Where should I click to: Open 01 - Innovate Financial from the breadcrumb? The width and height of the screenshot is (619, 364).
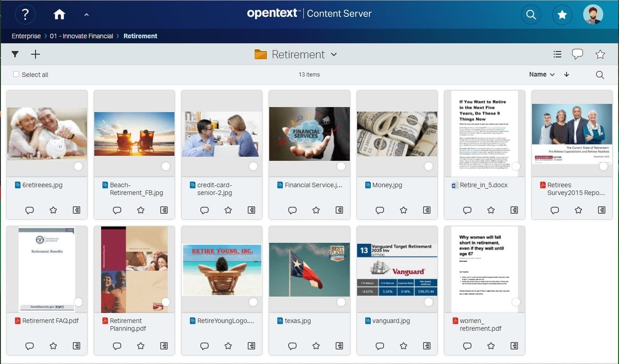pyautogui.click(x=82, y=36)
